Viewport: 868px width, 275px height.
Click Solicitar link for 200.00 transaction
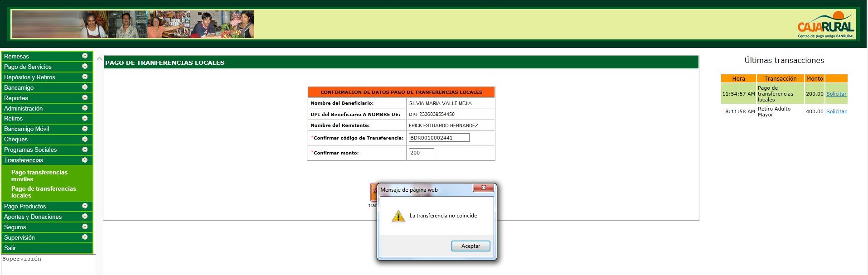point(836,94)
